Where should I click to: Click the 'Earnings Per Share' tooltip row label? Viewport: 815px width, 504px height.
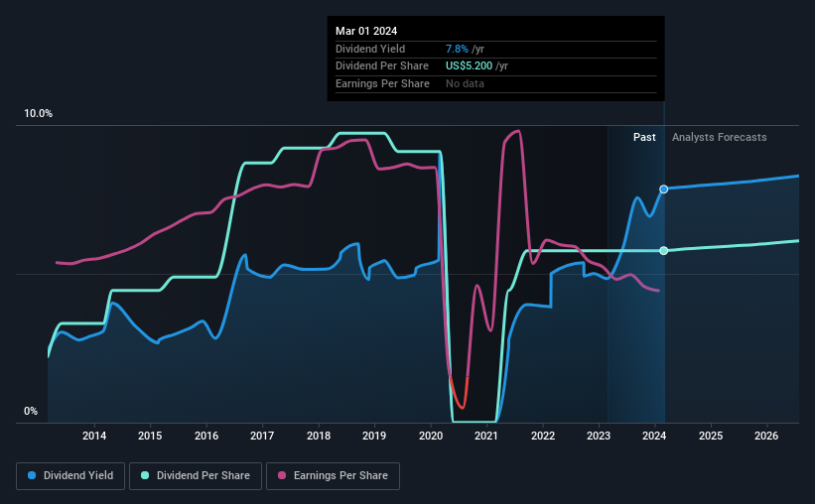pyautogui.click(x=382, y=83)
